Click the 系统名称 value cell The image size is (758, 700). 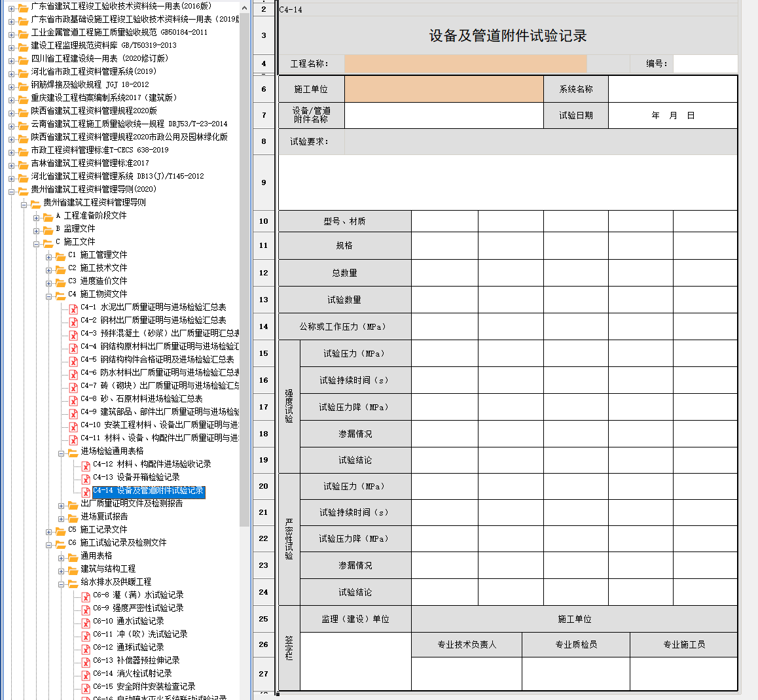pos(673,89)
